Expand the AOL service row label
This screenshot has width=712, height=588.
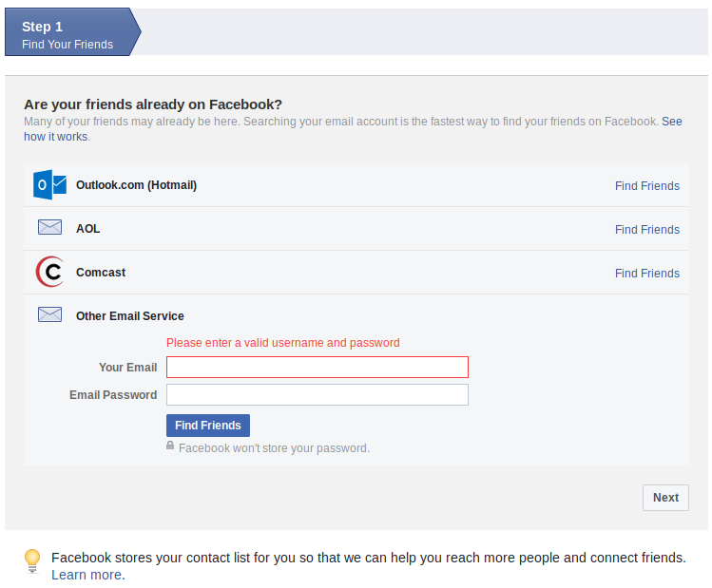[x=87, y=229]
